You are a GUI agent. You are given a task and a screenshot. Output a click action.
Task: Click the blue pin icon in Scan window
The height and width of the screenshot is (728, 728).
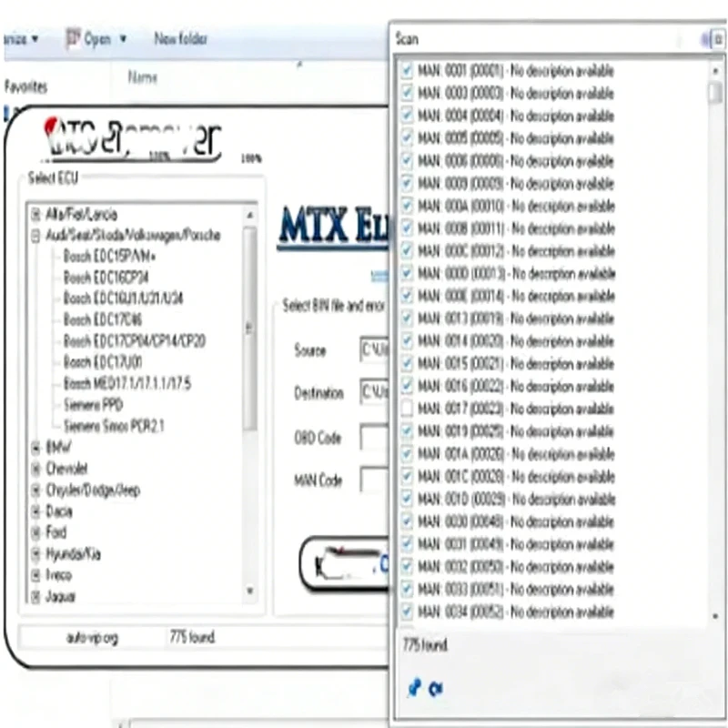[414, 688]
